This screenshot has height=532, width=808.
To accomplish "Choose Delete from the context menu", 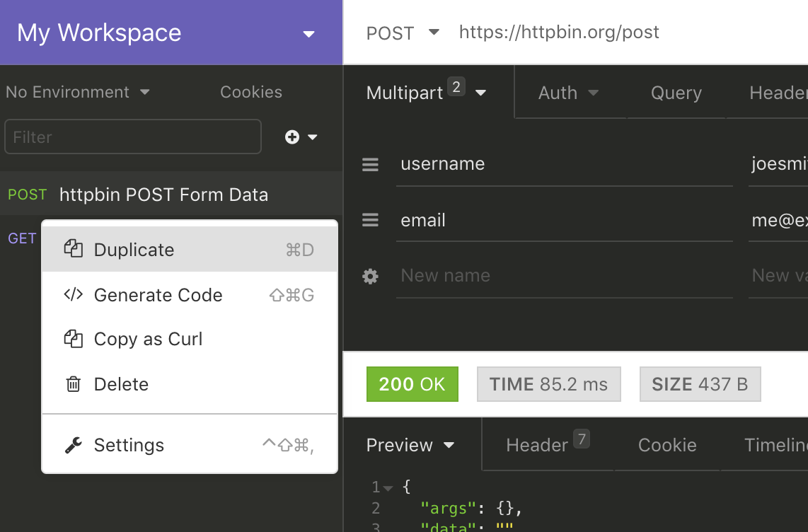I will [x=190, y=384].
